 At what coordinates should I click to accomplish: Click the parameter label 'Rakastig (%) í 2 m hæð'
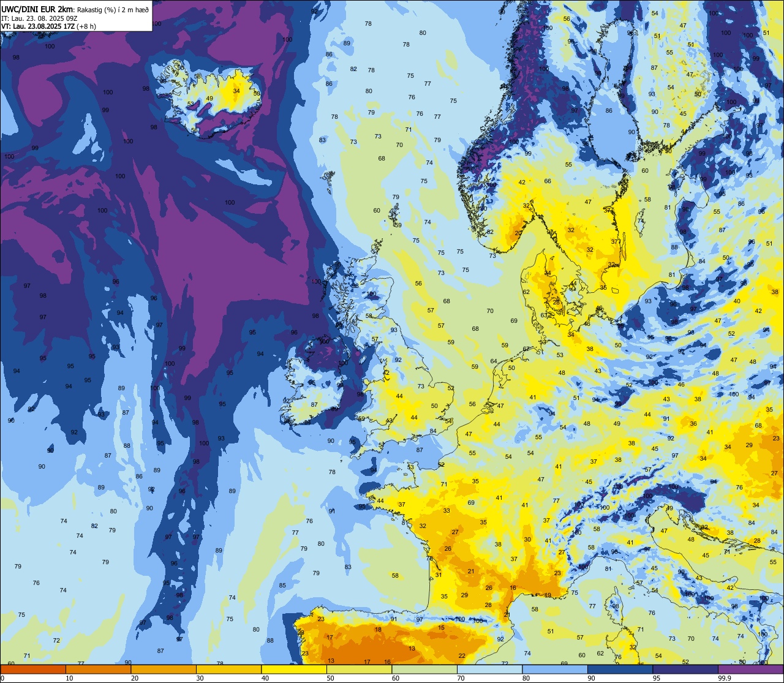click(113, 9)
